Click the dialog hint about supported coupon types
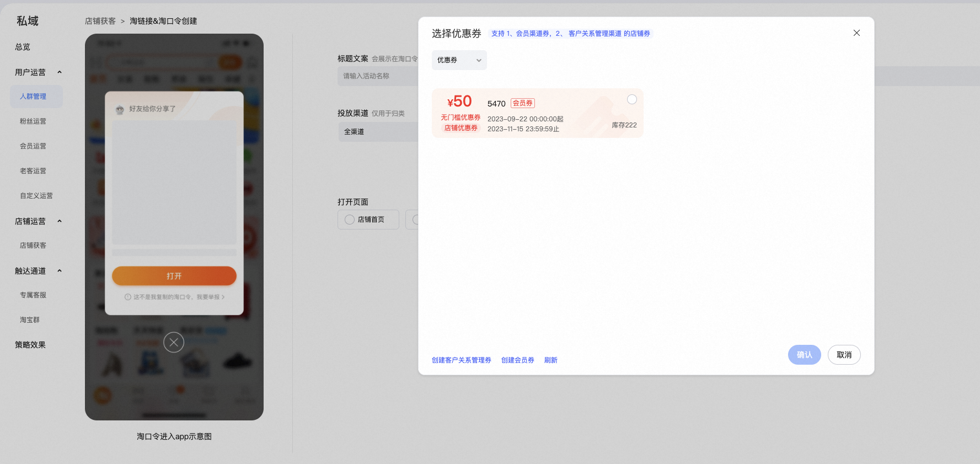 click(571, 34)
